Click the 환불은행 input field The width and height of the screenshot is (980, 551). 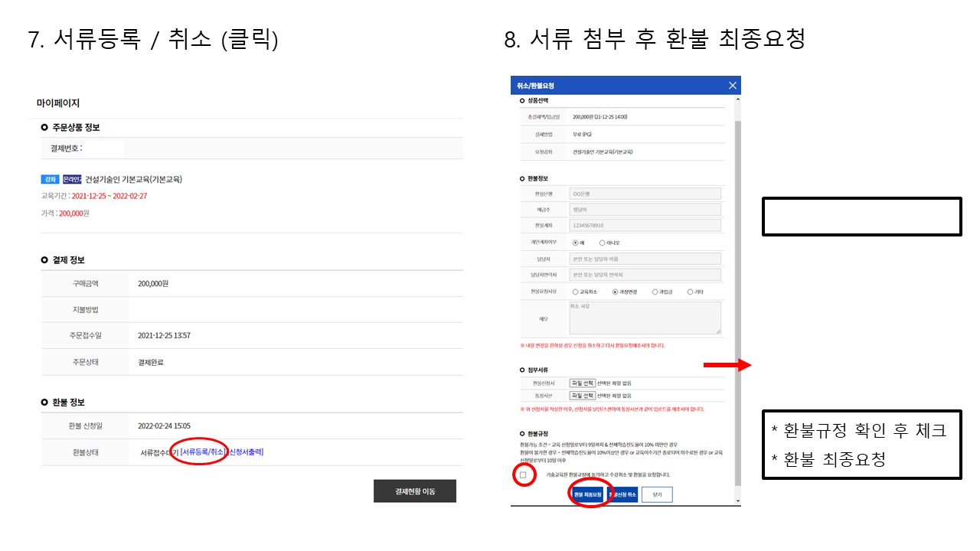645,194
